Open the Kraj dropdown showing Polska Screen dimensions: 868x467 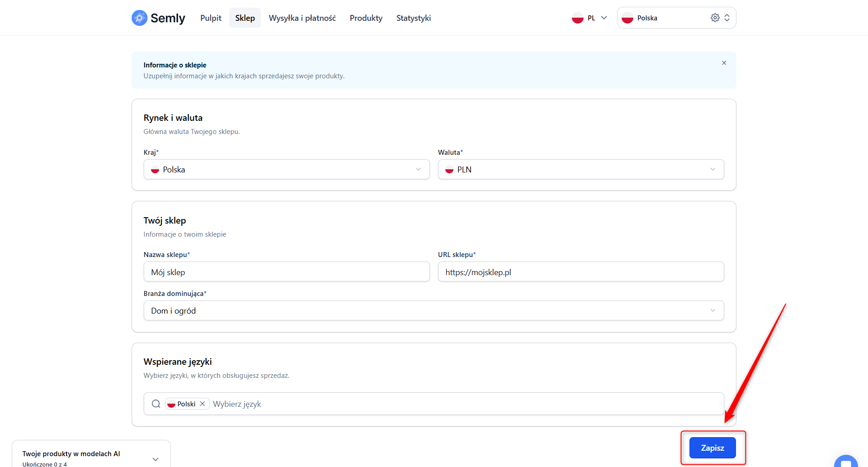coord(287,169)
